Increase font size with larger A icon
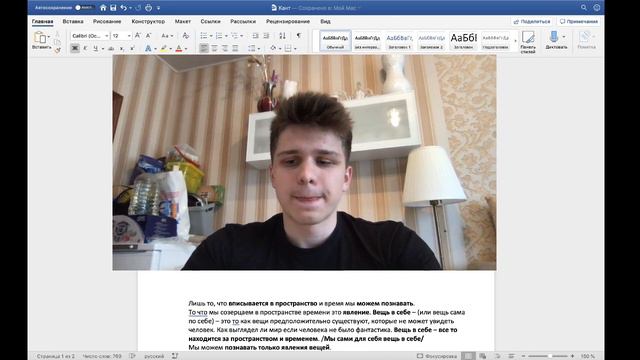The width and height of the screenshot is (640, 360). coord(138,36)
